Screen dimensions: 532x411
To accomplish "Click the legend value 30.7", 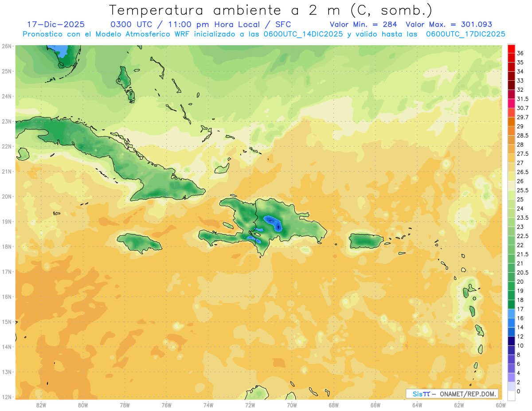I will tap(522, 108).
